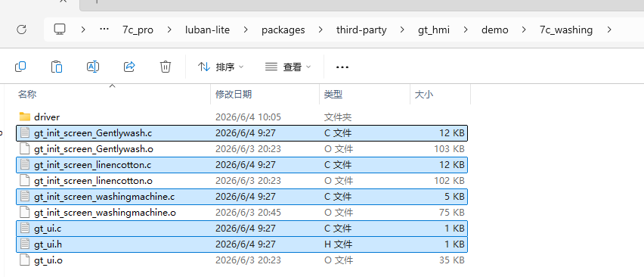
Task: Open the 查看 view dropdown
Action: (288, 67)
